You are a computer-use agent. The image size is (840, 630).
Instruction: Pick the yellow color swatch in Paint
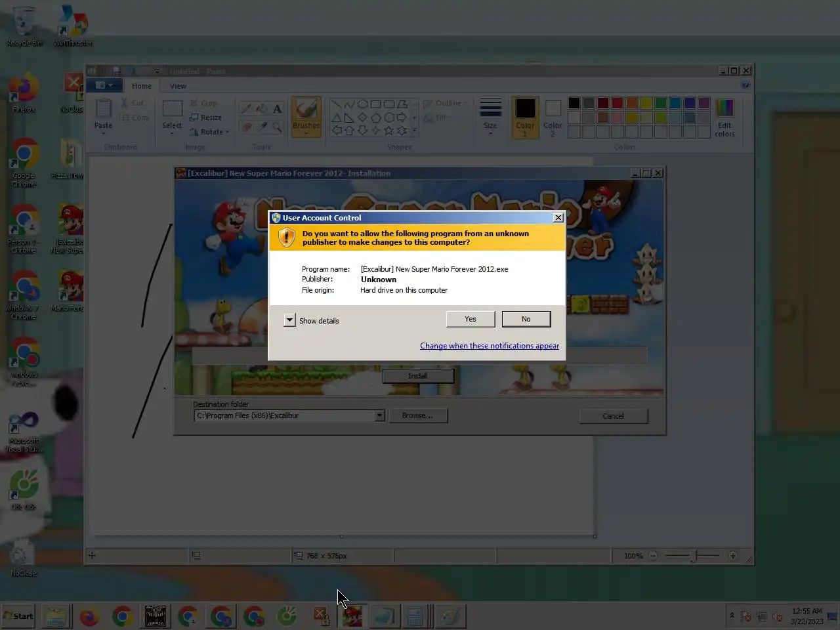(646, 103)
